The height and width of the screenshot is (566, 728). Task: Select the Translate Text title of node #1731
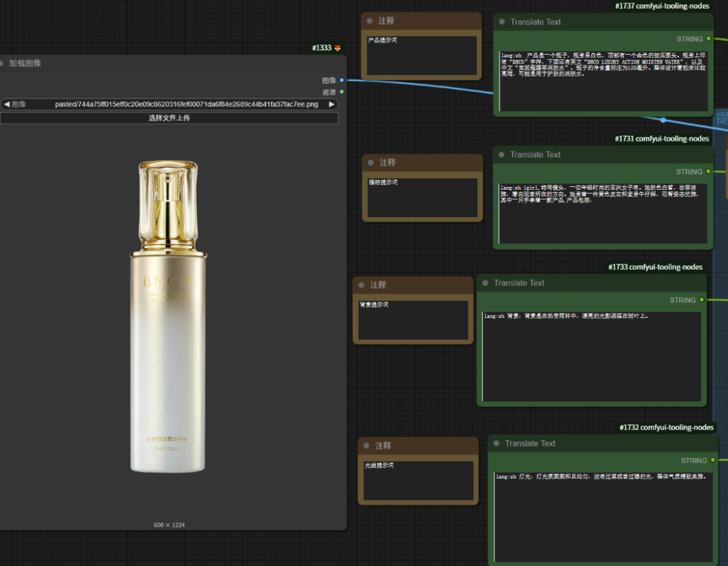tap(535, 154)
